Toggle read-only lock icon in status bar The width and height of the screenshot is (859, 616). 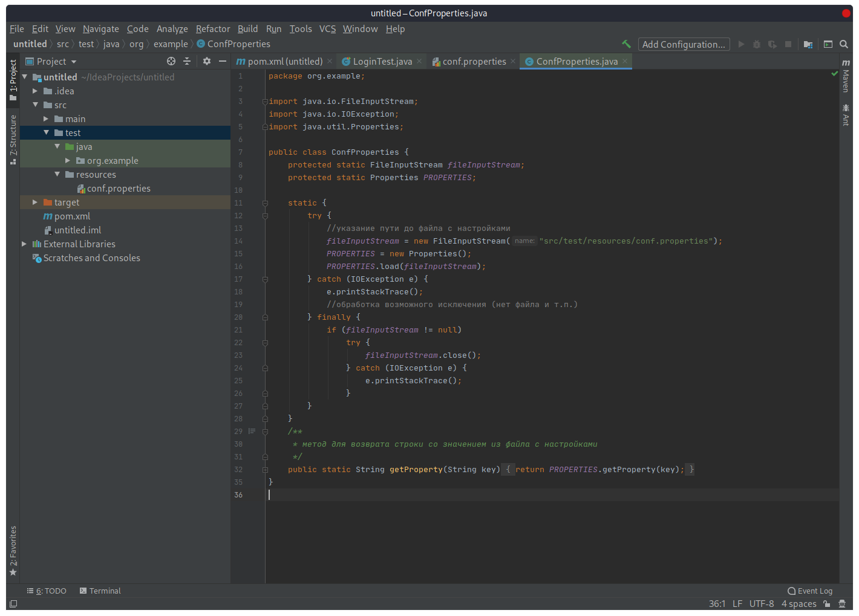(827, 604)
